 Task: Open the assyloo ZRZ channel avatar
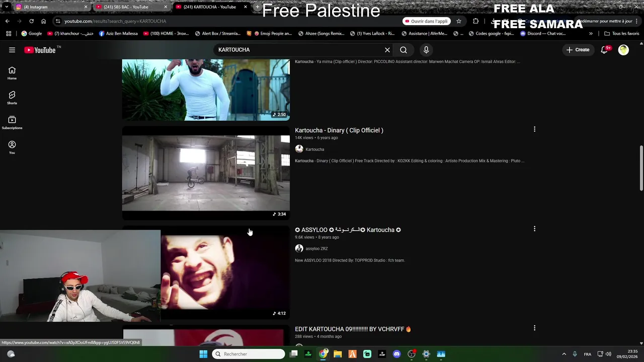pos(299,248)
